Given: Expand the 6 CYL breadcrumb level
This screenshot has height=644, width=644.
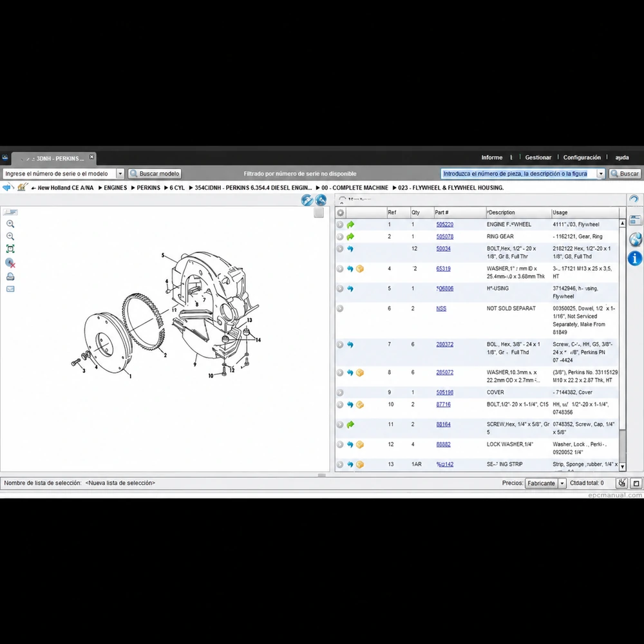Looking at the screenshot, I should pos(174,187).
